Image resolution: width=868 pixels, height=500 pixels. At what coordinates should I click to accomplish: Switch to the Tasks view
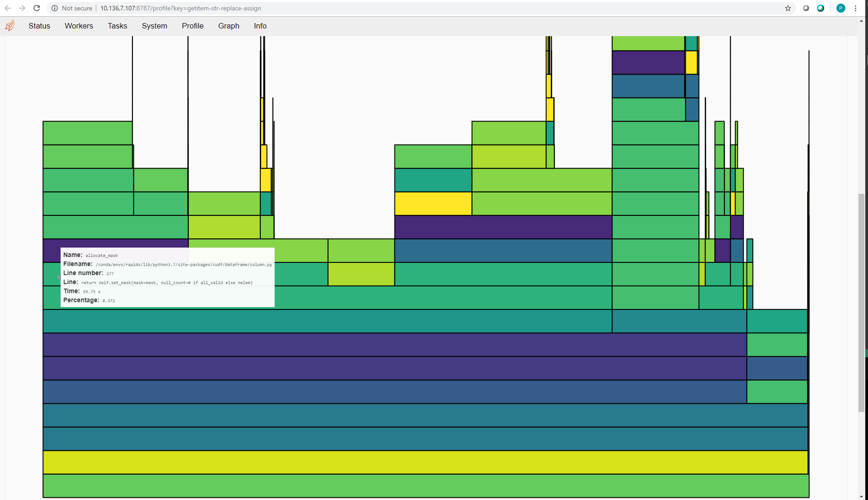click(117, 26)
